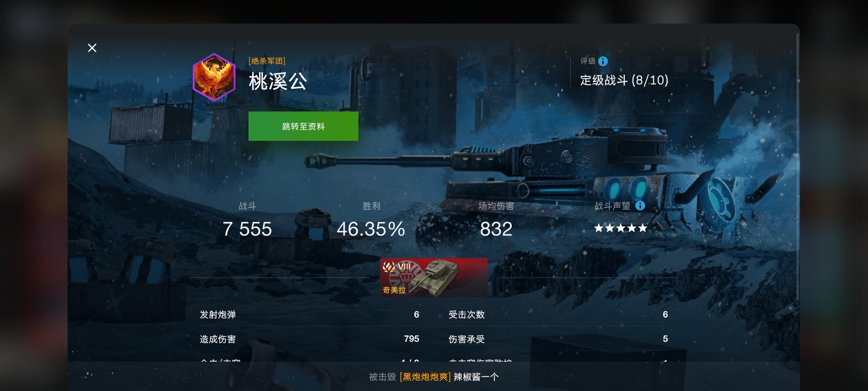868x391 pixels.
Task: Click the mastery badge icon on tank card
Action: [389, 267]
